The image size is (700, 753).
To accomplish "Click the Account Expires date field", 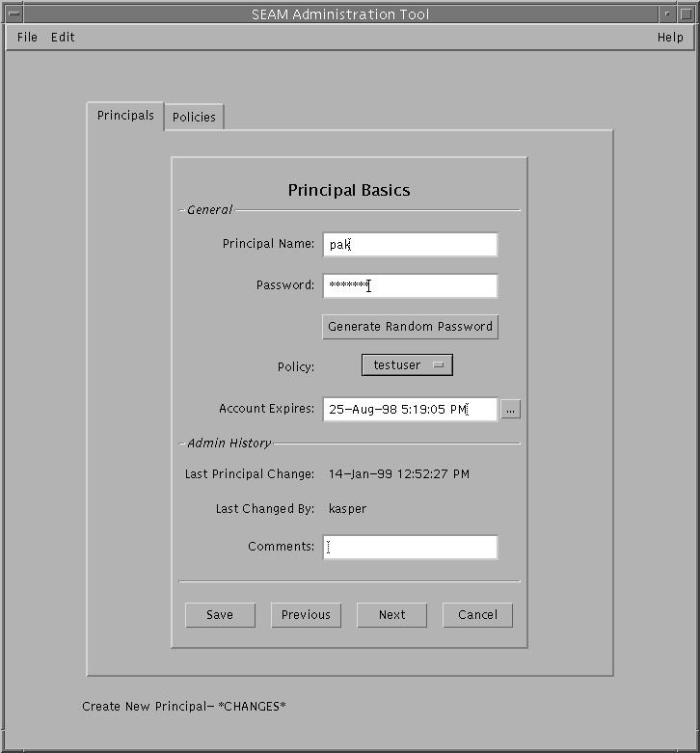I will pos(410,410).
